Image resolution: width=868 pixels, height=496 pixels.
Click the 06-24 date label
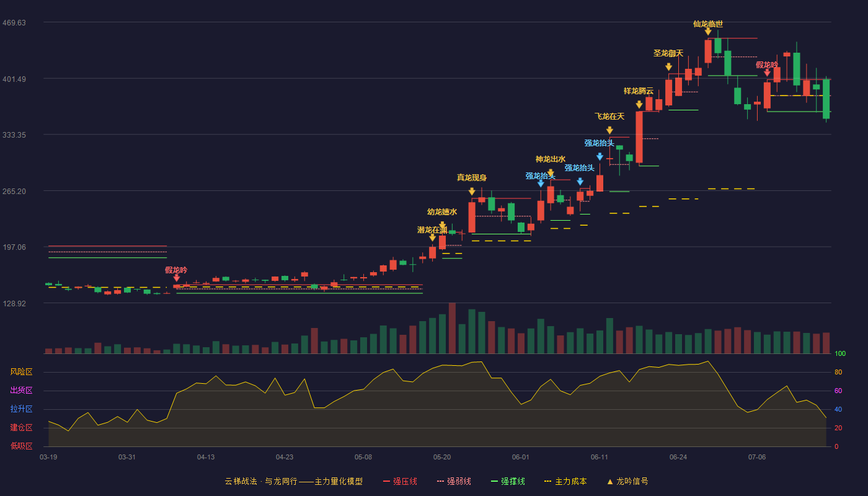[x=678, y=457]
